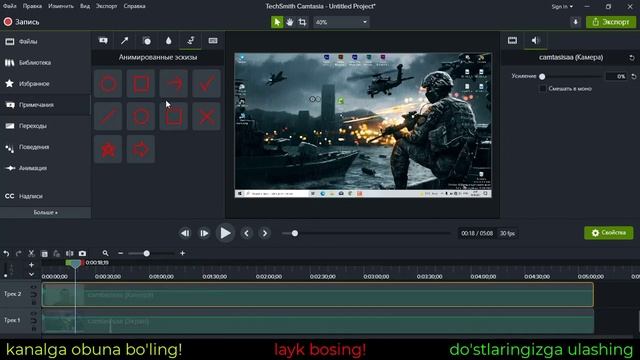
Task: Switch to audio properties speaker tab
Action: (535, 40)
